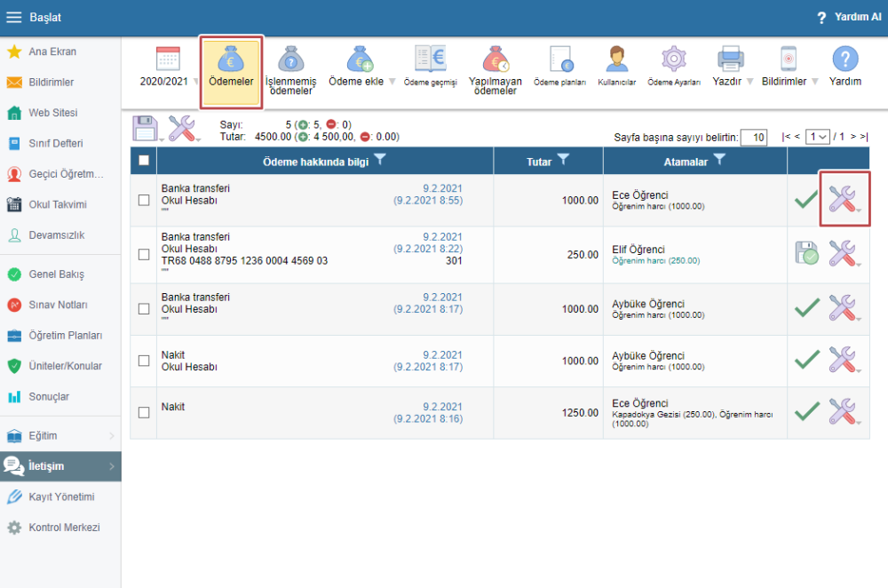Open tools icon for Elif Öğrenci 250.00 payment
Viewport: 888px width, 588px height.
842,253
